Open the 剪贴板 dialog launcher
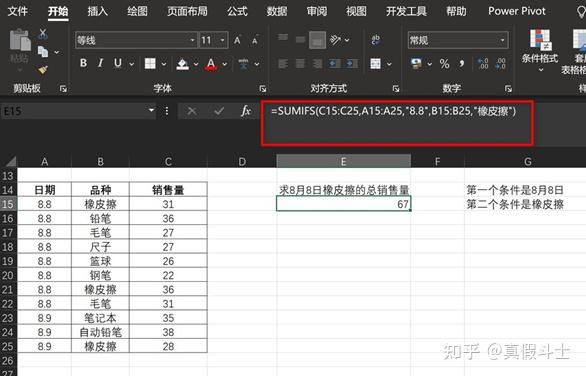This screenshot has height=376, width=586. click(x=63, y=89)
